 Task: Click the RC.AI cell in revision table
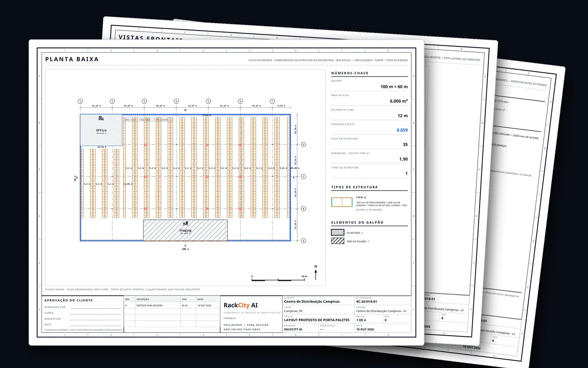point(184,305)
